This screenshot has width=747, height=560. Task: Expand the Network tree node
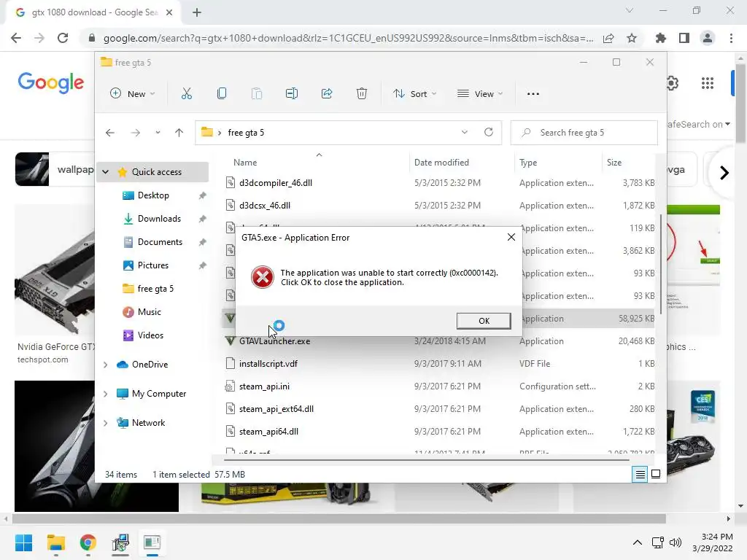pos(105,423)
